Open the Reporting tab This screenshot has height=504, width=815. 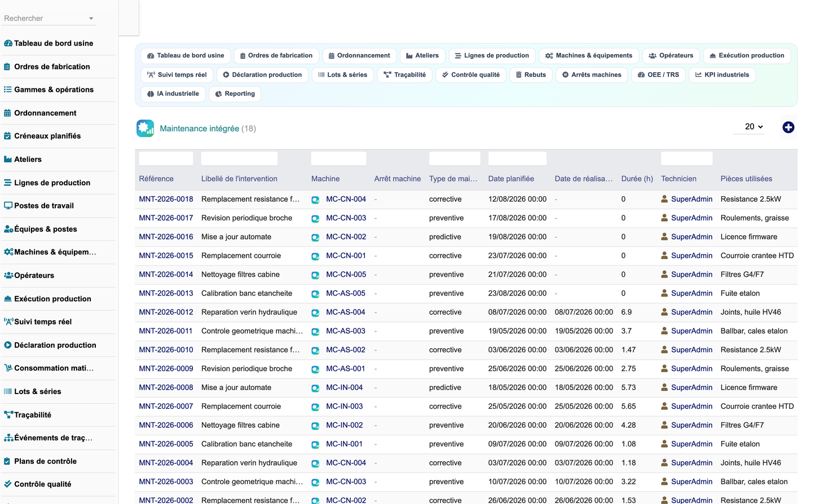235,94
